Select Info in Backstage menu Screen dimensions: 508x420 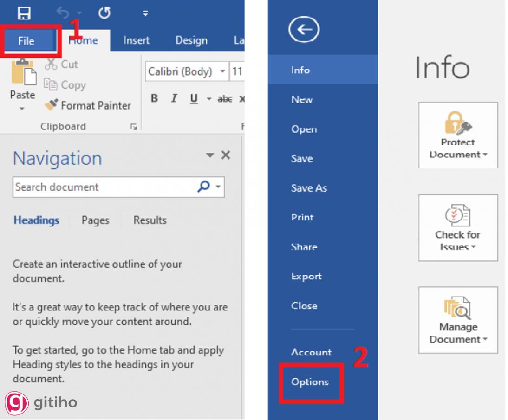click(323, 70)
